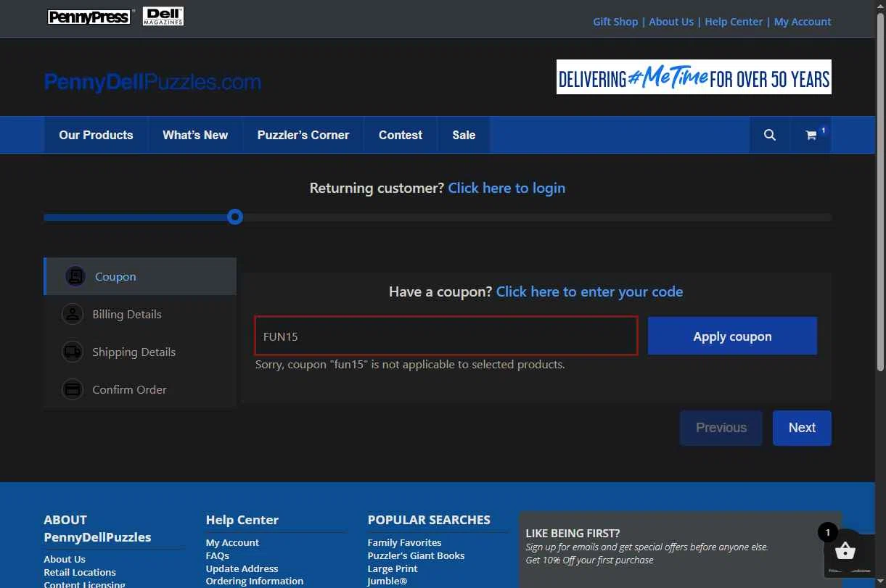Open footer About Us link
The width and height of the screenshot is (886, 588).
65,559
